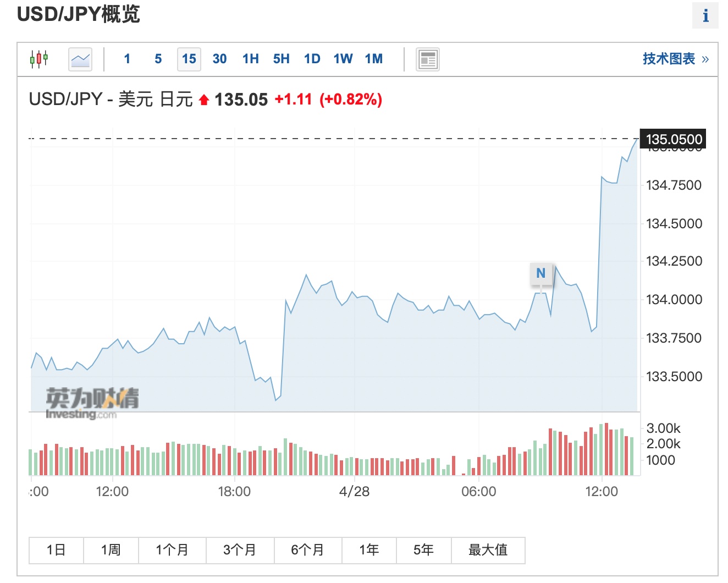
Task: Select the 1 minute interval
Action: 127,59
